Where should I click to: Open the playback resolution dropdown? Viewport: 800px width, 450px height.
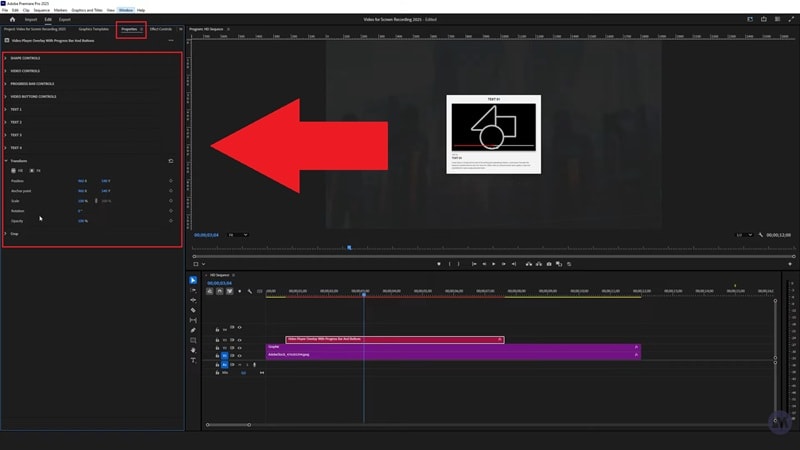point(744,235)
